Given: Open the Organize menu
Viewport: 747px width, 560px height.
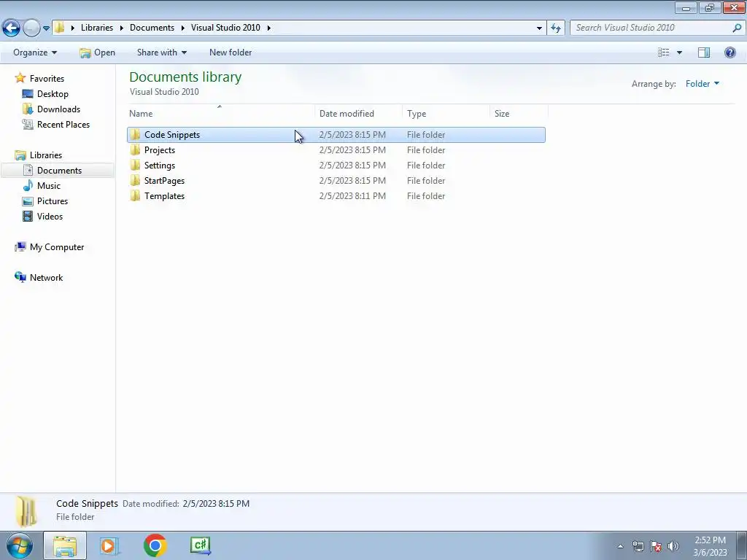Looking at the screenshot, I should (35, 52).
